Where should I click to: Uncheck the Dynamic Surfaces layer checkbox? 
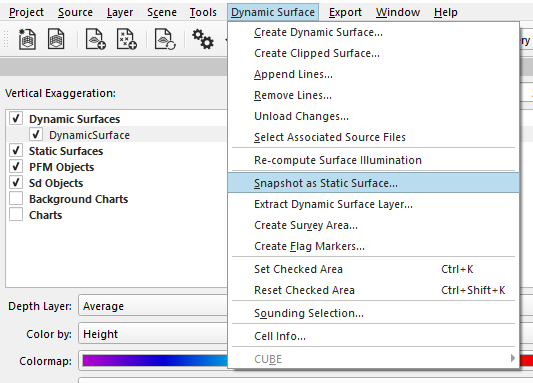[16, 118]
